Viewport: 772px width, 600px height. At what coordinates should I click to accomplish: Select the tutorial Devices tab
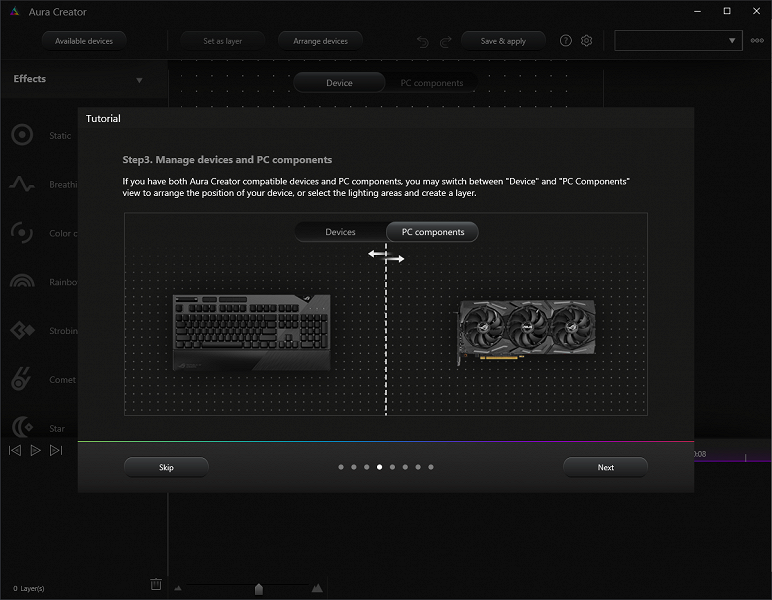340,232
